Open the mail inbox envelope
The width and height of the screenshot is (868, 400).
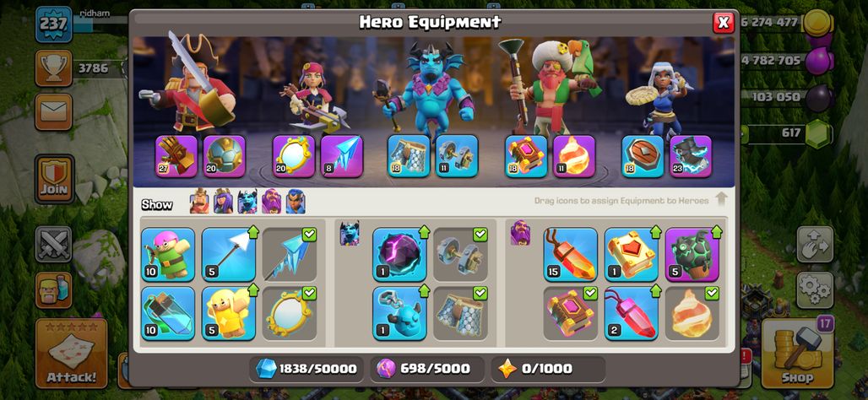(x=54, y=111)
